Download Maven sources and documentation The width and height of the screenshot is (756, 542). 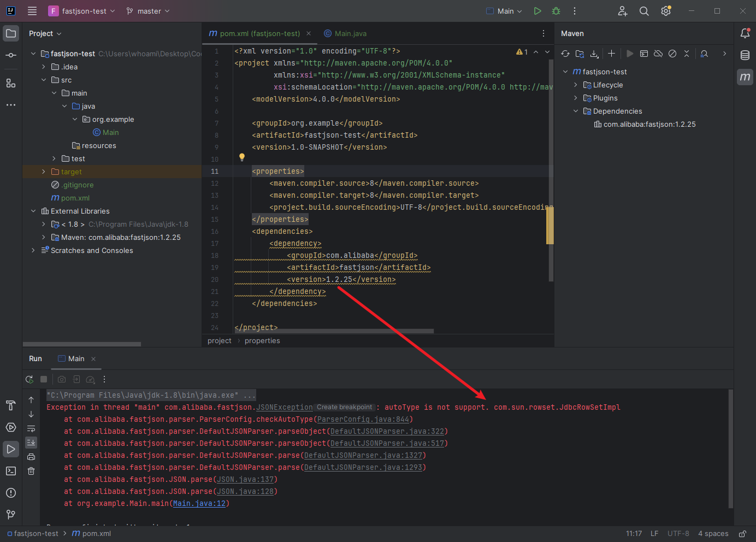click(x=594, y=54)
